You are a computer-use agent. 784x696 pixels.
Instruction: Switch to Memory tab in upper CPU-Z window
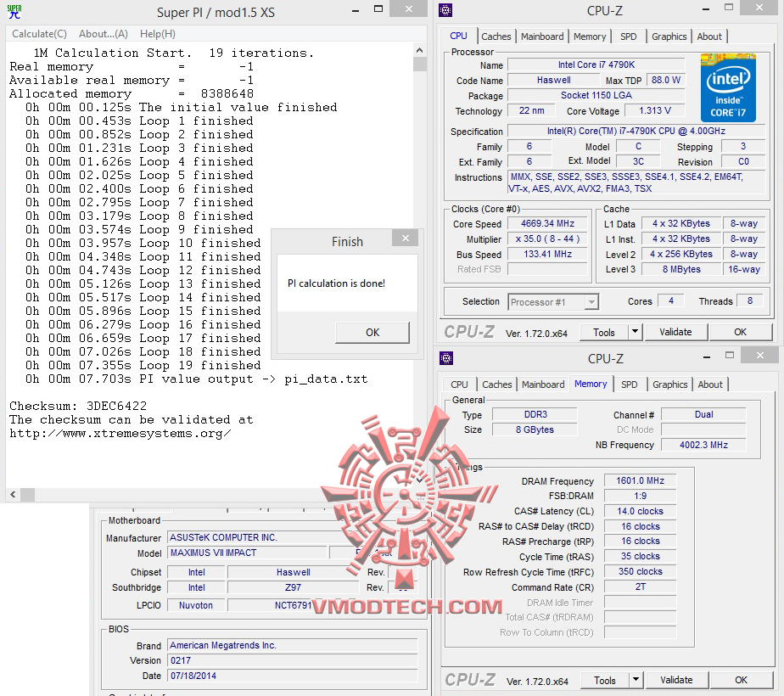click(590, 36)
